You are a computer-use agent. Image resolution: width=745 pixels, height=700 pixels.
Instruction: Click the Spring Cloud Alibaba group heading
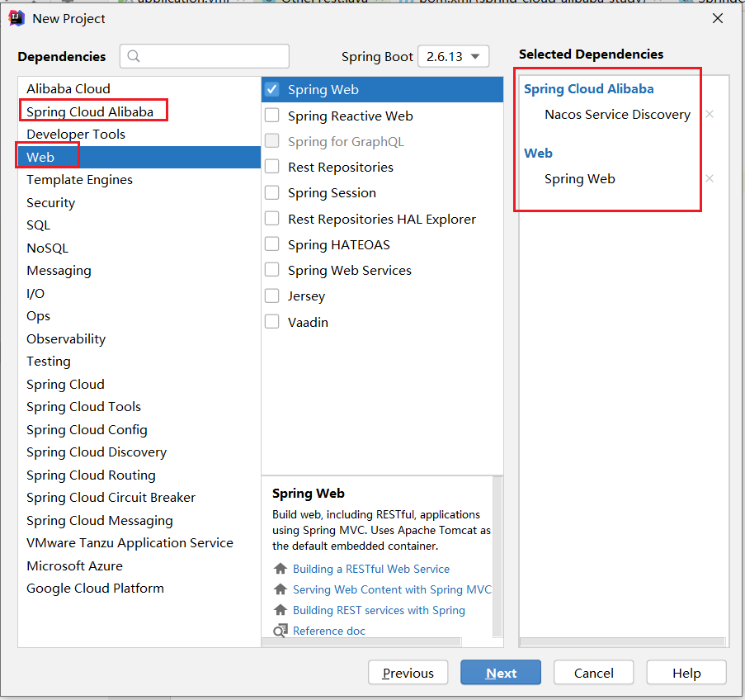[x=589, y=89]
